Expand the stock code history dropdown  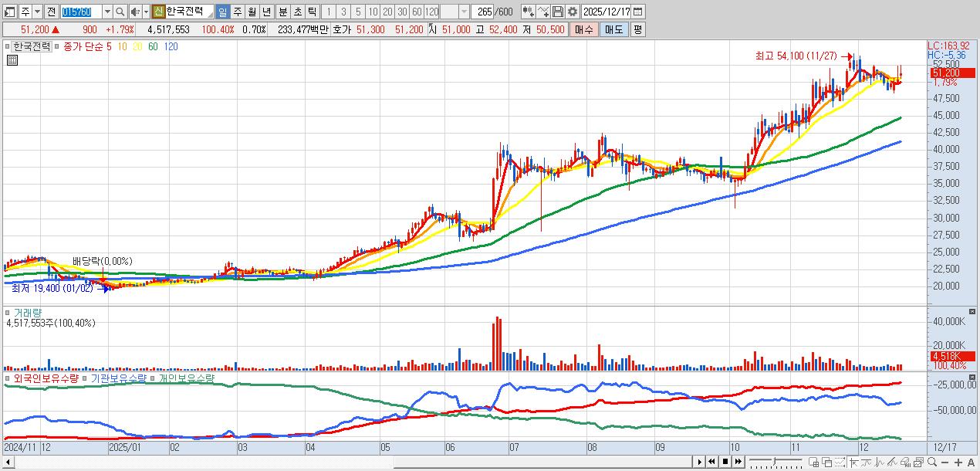coord(108,12)
